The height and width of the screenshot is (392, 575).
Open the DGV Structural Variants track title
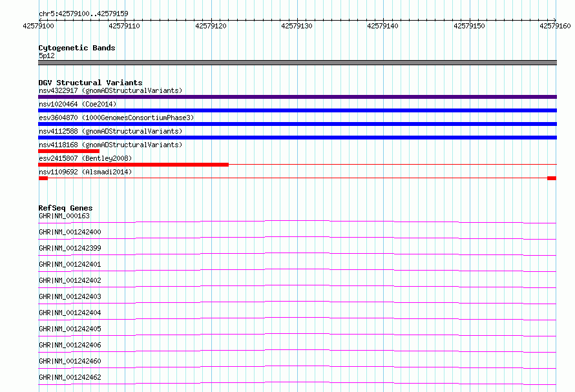coord(90,83)
